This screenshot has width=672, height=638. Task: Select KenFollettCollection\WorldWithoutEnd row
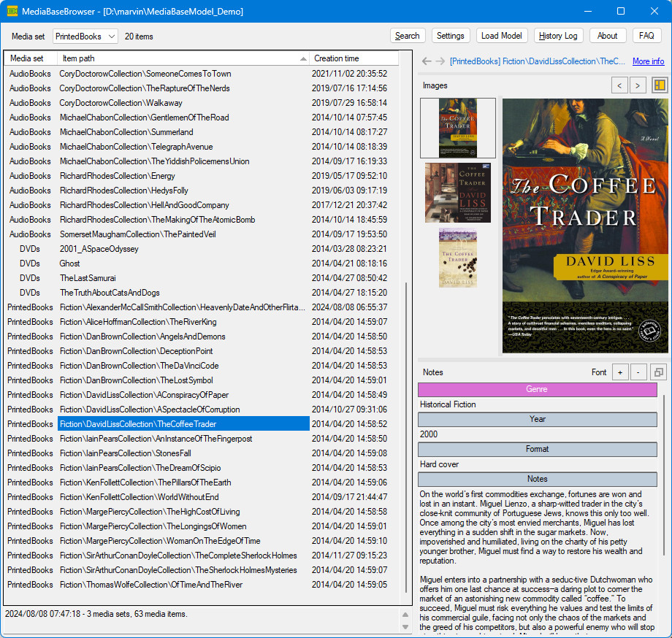click(x=201, y=496)
